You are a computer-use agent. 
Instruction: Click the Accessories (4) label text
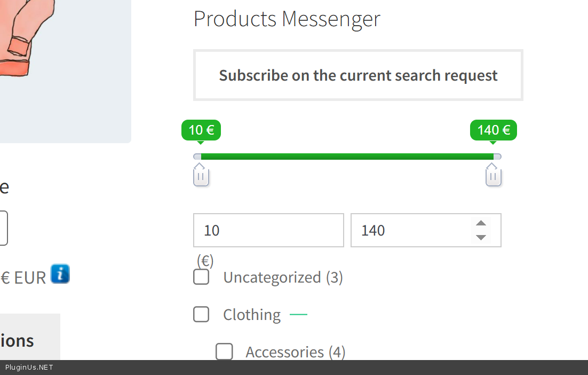tap(295, 352)
